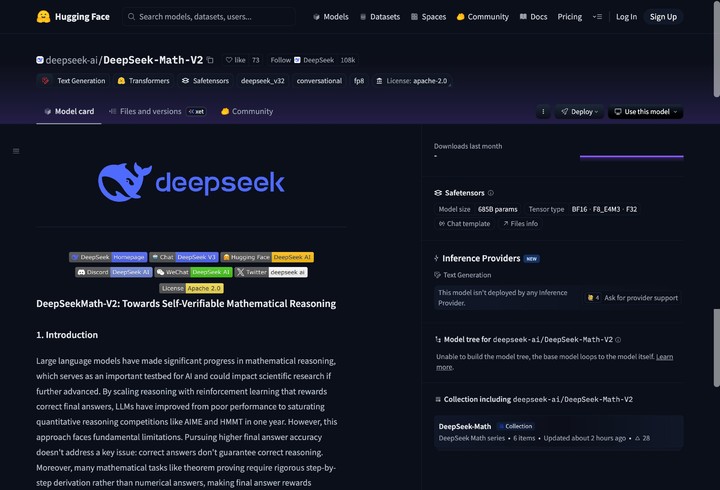The image size is (720, 490).
Task: Click the DeepSeek Homepage badge
Action: (x=108, y=257)
